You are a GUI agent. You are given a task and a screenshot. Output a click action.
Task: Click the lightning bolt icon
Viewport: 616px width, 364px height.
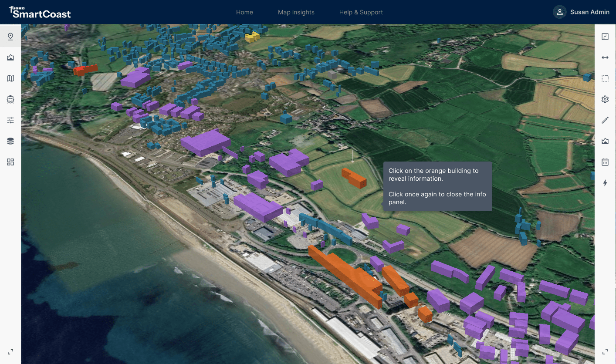[605, 183]
